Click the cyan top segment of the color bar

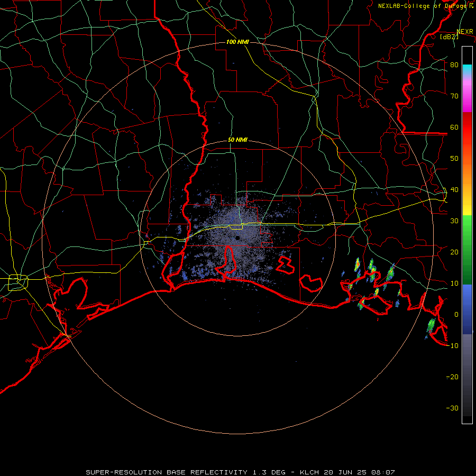click(x=467, y=69)
